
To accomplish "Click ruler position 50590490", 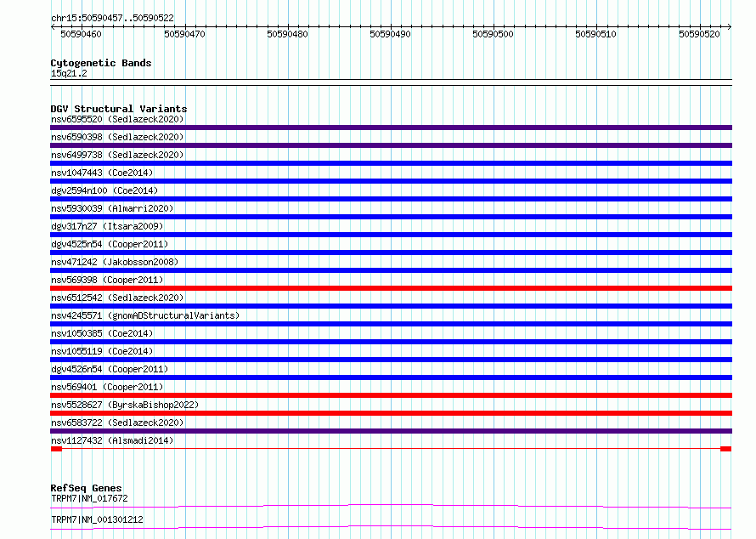I will pyautogui.click(x=390, y=34).
